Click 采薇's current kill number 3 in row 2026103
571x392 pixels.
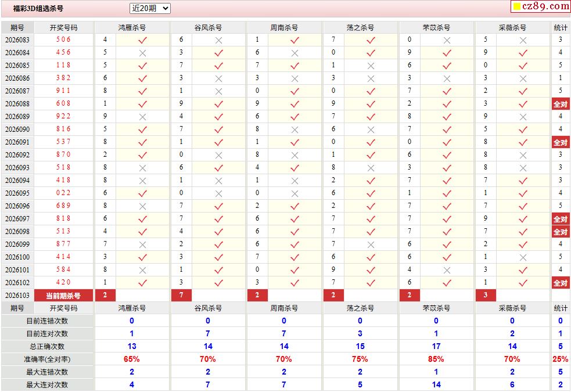coord(486,295)
